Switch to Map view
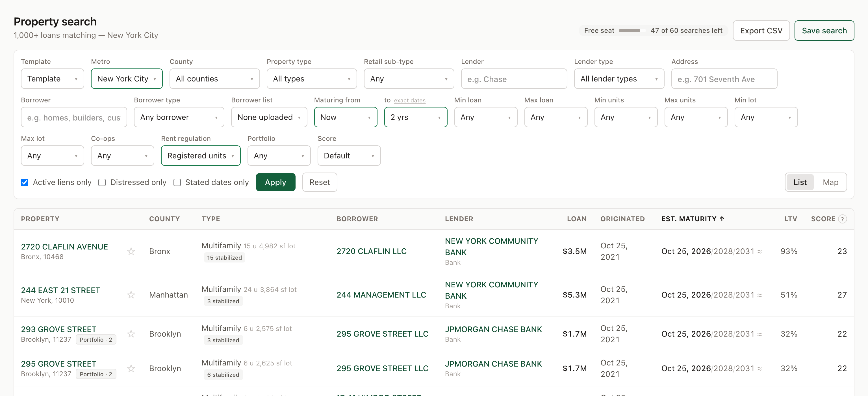868x396 pixels. coord(830,182)
